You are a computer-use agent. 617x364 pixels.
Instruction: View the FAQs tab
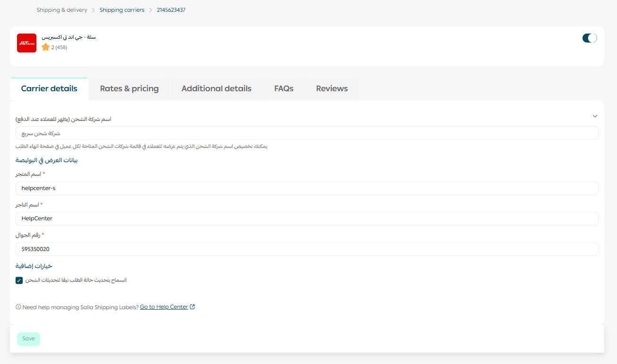click(x=284, y=89)
